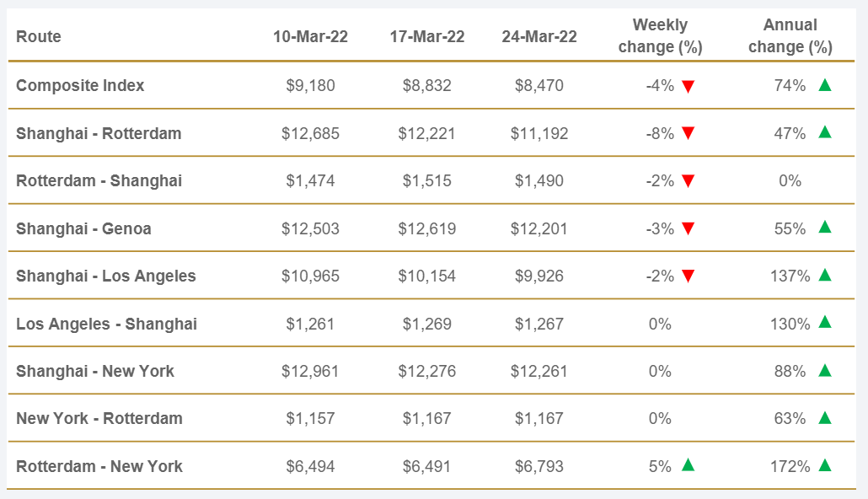Click green up arrow beside 5% weekly change
The width and height of the screenshot is (868, 499).
pos(689,465)
